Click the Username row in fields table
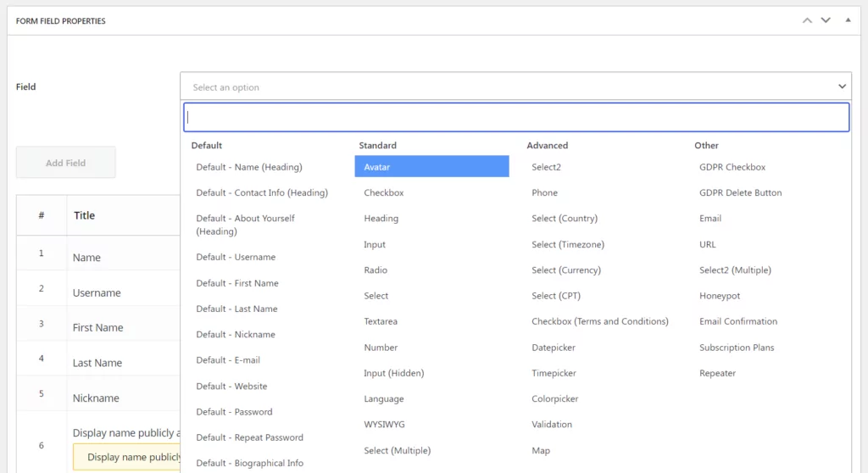The width and height of the screenshot is (868, 473). tap(98, 288)
